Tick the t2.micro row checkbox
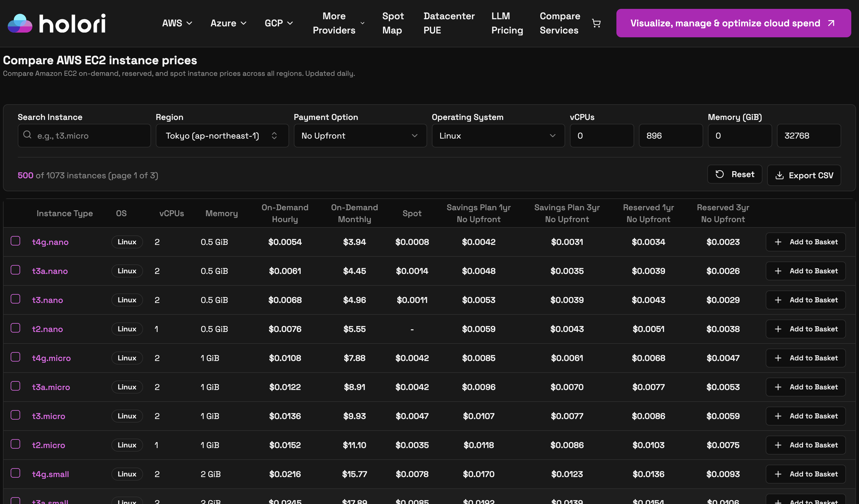Image resolution: width=859 pixels, height=504 pixels. click(x=15, y=444)
